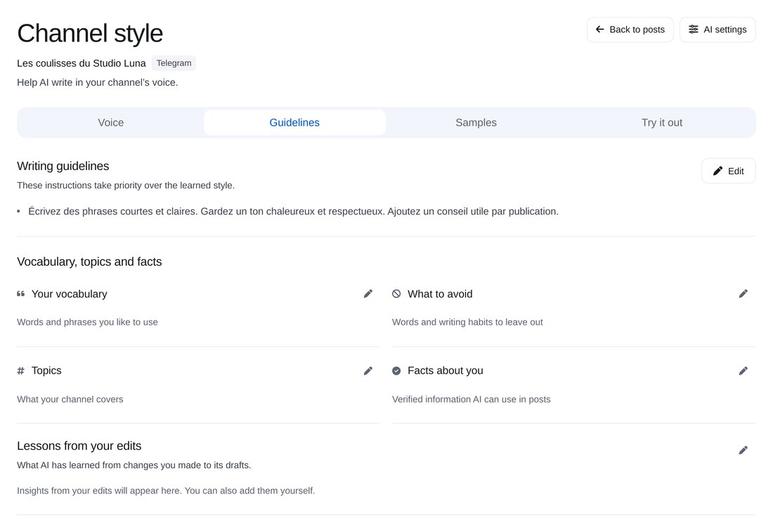Select the Guidelines tab

point(294,123)
